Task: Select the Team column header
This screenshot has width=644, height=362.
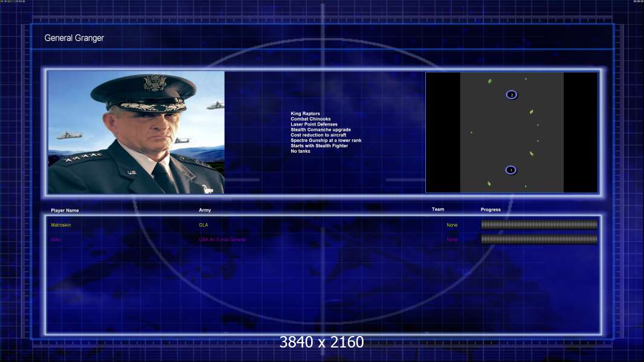Action: (x=438, y=209)
